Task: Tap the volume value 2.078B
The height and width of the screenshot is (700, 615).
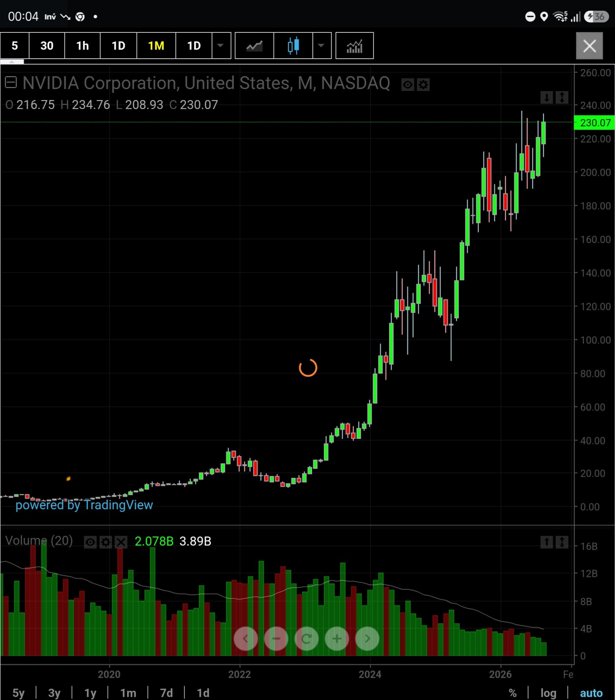Action: coord(154,541)
